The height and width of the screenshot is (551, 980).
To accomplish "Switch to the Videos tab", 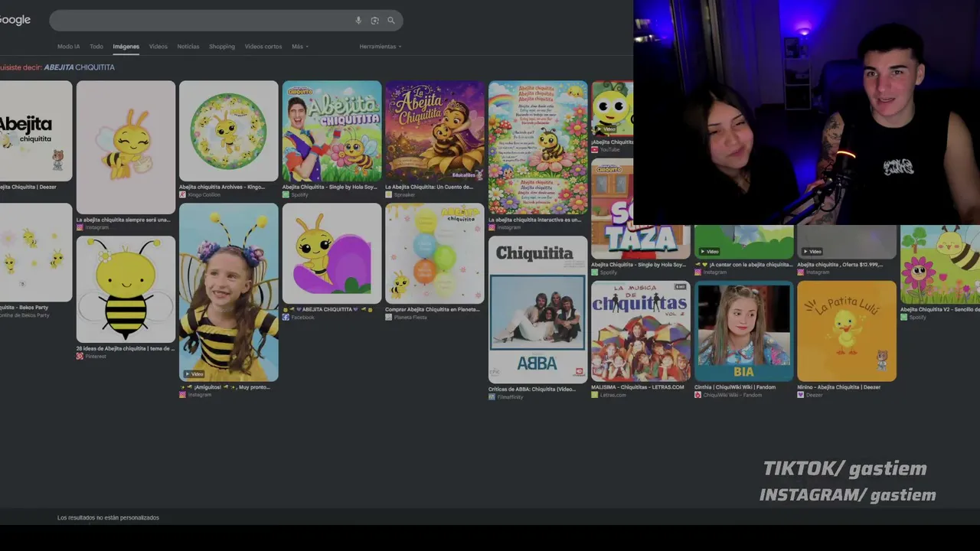I will pos(158,47).
